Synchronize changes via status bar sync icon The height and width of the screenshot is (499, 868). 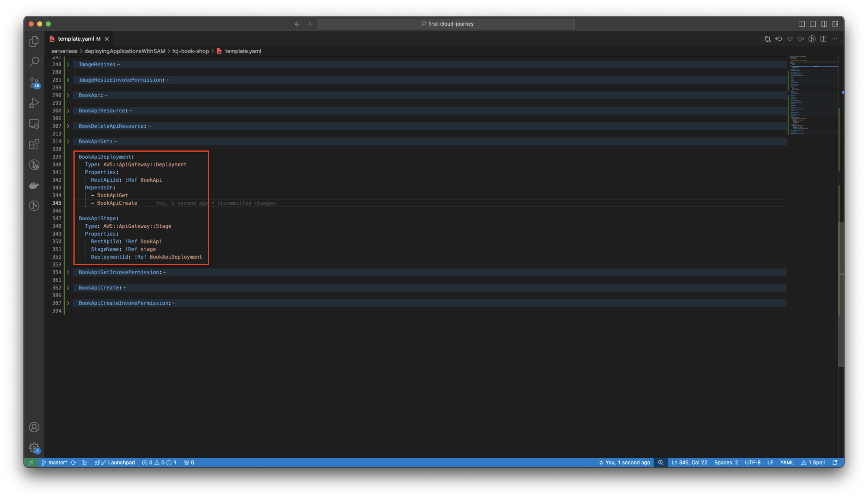click(x=73, y=463)
